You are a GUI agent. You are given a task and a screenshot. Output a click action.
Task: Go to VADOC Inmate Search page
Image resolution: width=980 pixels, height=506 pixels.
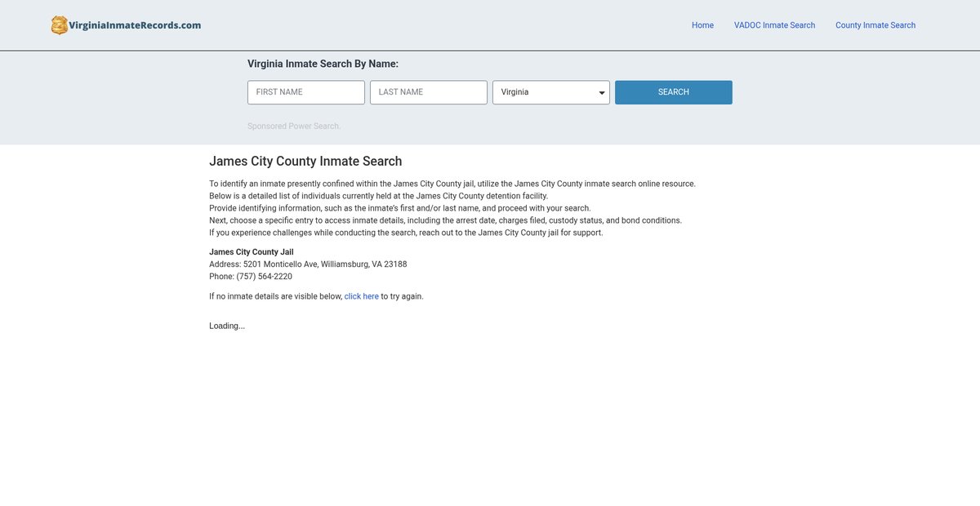[x=774, y=25]
